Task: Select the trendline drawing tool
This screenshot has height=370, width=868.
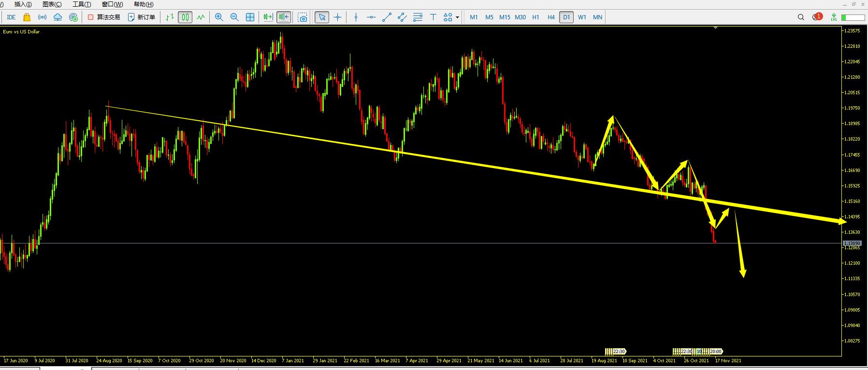Action: [x=387, y=17]
